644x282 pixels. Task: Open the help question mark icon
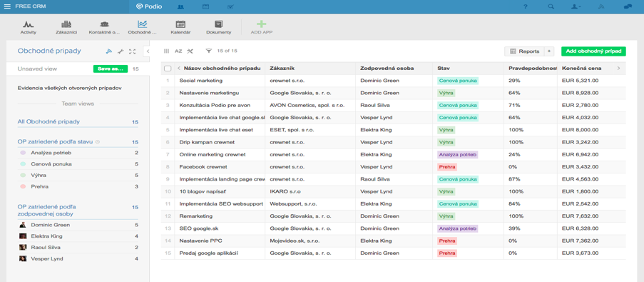526,6
